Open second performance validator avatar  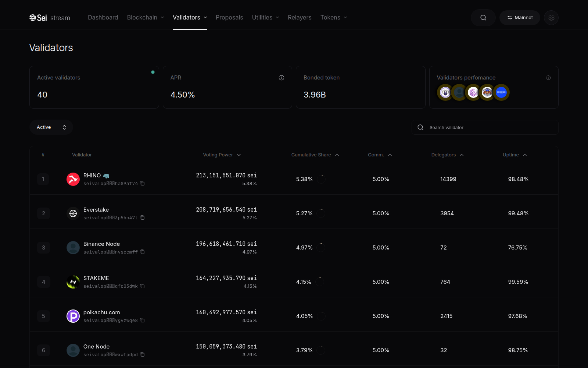[459, 92]
